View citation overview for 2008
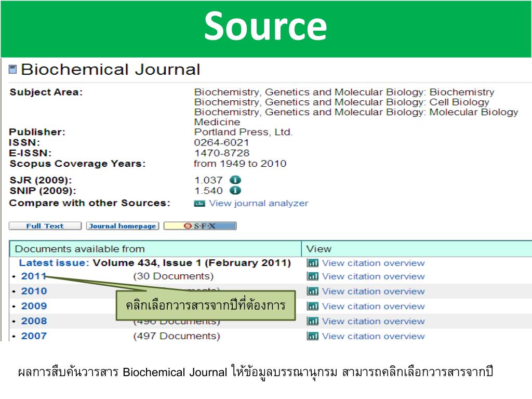This screenshot has height=399, width=532. pos(373,321)
